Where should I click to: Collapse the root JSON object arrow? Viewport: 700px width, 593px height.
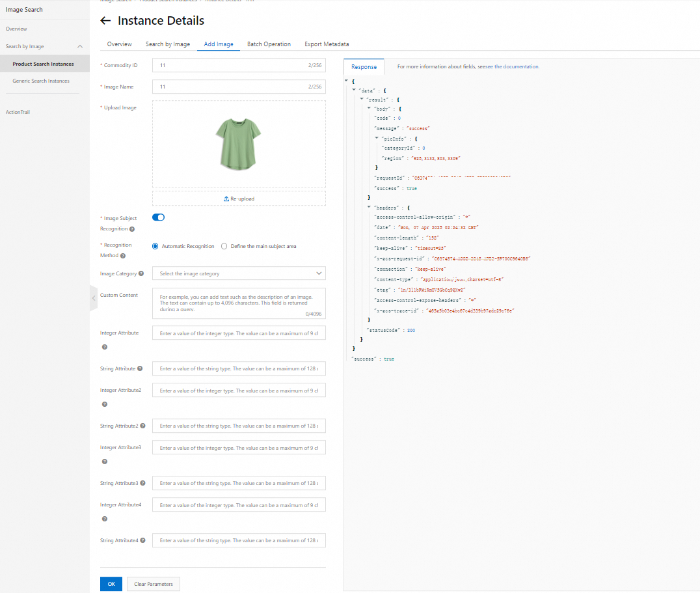point(346,81)
